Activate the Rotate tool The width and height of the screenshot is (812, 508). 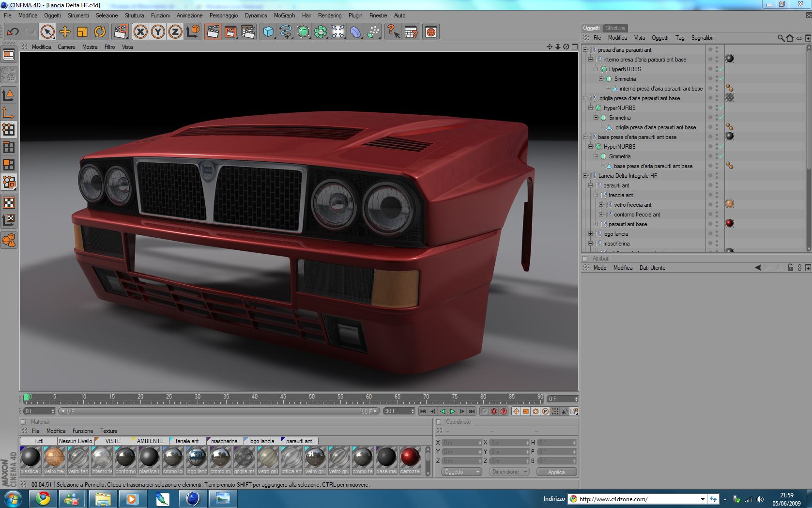pyautogui.click(x=100, y=32)
